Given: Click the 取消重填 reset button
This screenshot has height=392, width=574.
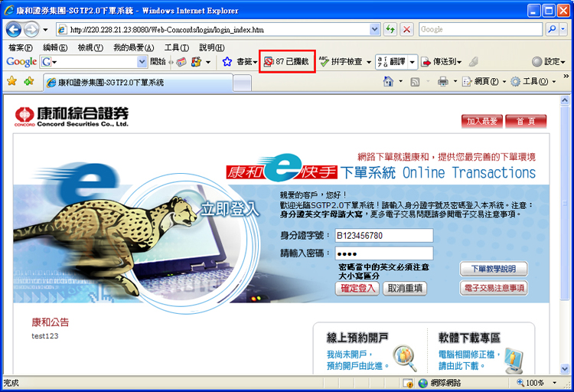Looking at the screenshot, I should coord(405,289).
